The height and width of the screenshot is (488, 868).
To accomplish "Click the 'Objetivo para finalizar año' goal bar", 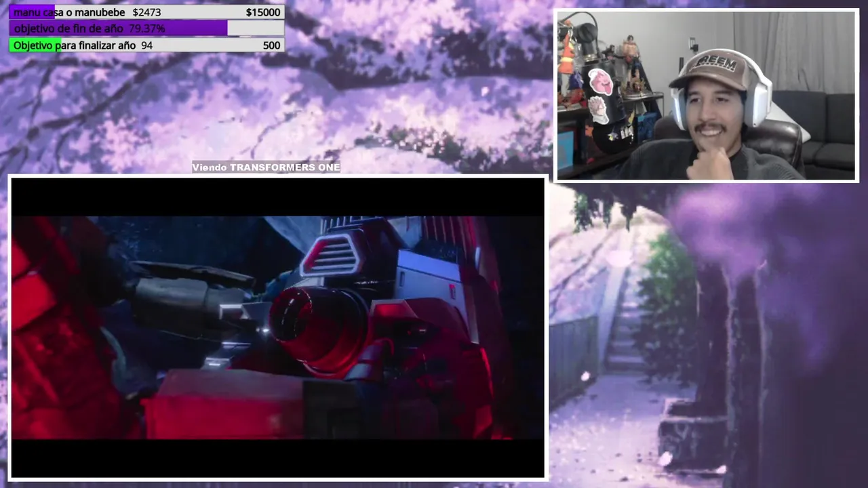I will (x=146, y=45).
